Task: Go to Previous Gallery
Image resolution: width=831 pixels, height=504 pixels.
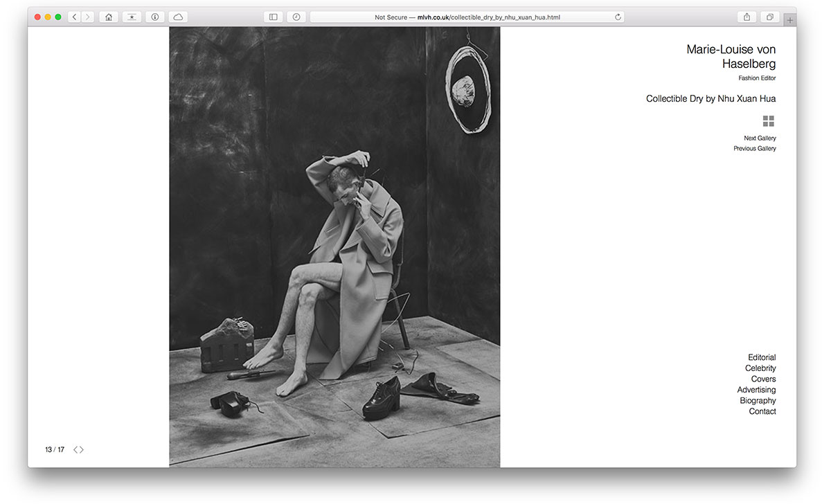Action: 755,148
